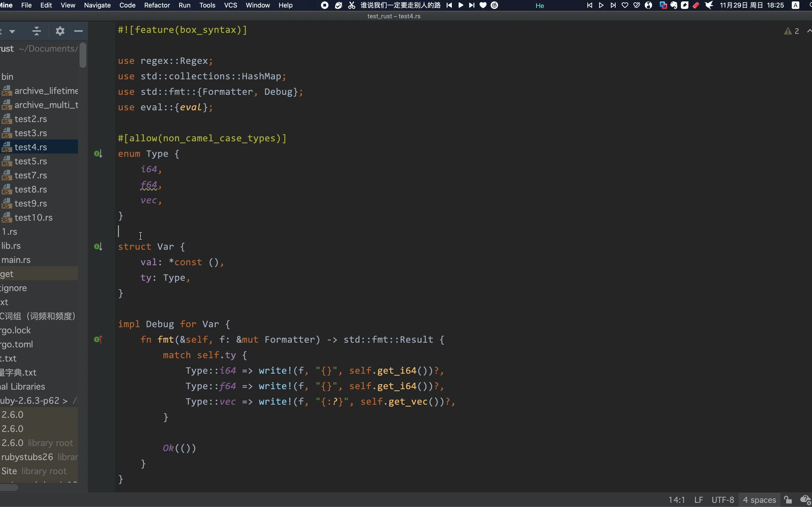Click the structure icon next to enum Type
The image size is (812, 507).
pyautogui.click(x=98, y=154)
